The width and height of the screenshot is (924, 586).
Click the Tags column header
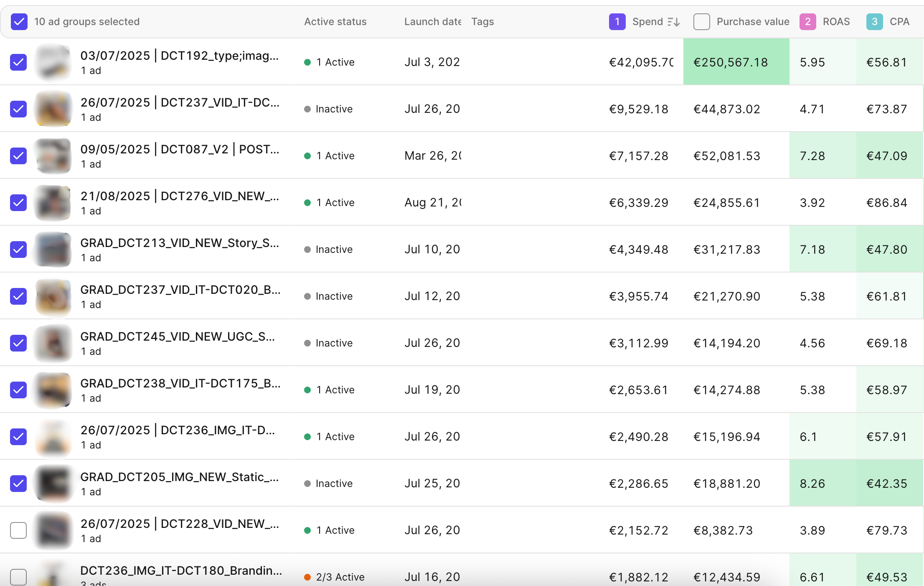click(x=482, y=22)
